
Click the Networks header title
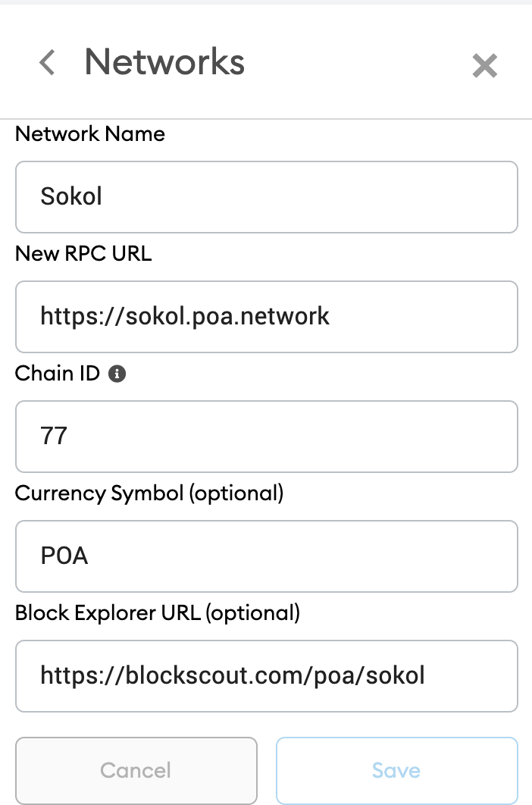(x=164, y=61)
